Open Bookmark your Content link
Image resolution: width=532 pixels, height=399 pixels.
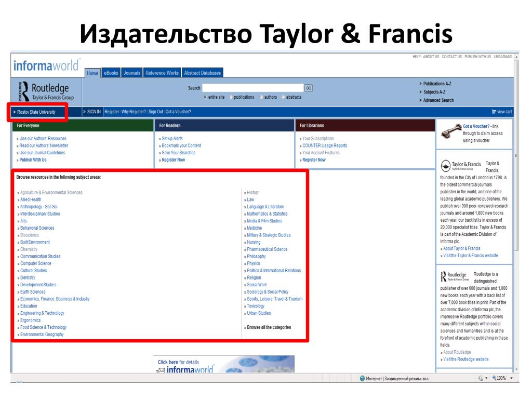coord(181,145)
